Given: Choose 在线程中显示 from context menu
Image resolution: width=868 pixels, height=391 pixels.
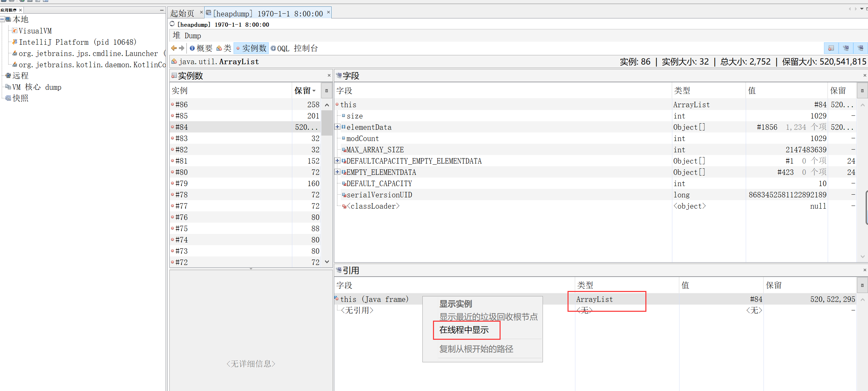Looking at the screenshot, I should pos(482,330).
